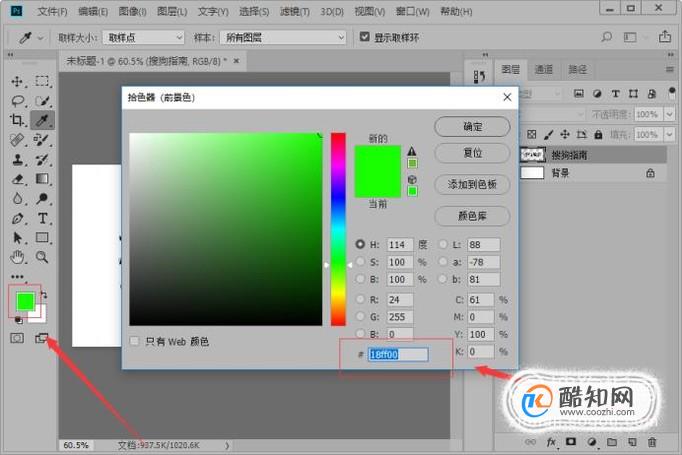The height and width of the screenshot is (455, 682).
Task: Select the L lightness radio button
Action: 442,244
